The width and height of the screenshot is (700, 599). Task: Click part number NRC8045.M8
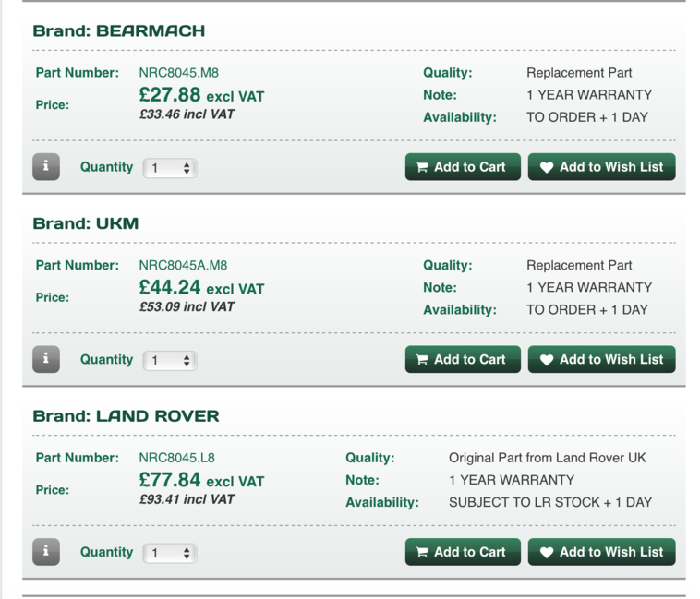coord(179,73)
